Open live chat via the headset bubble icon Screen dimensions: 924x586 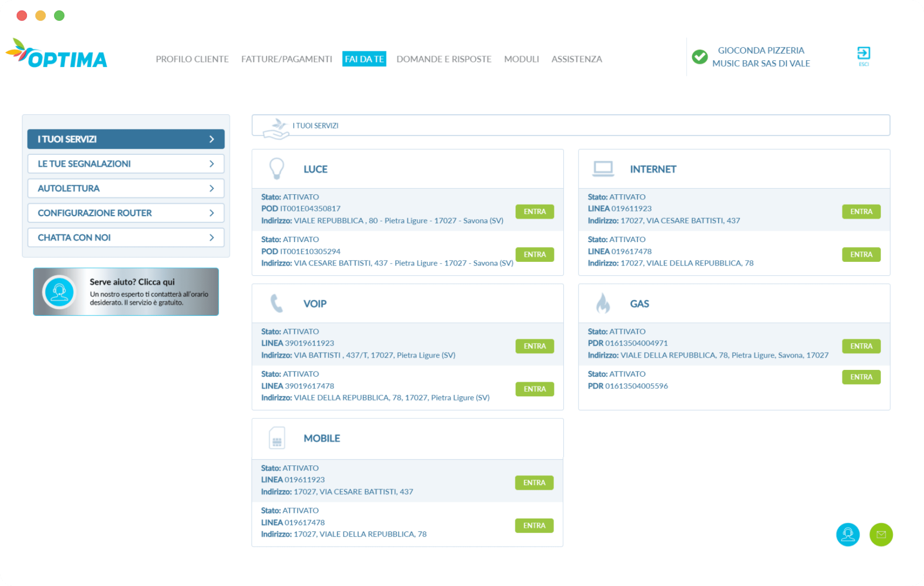(x=848, y=535)
